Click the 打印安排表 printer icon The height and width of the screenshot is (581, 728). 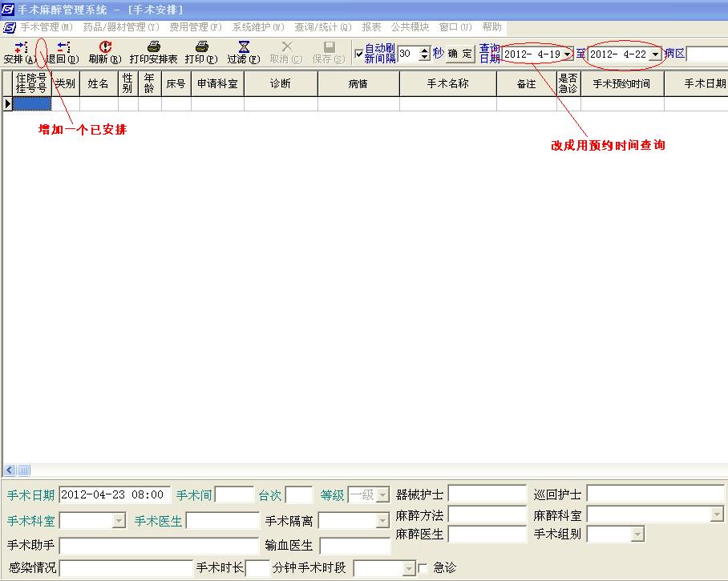[x=154, y=46]
